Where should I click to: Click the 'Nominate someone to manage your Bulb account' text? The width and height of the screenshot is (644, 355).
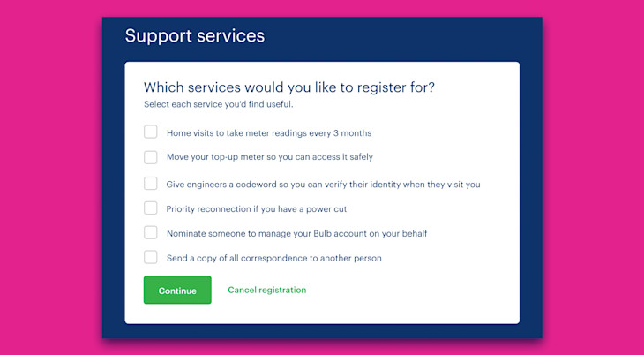(x=297, y=234)
